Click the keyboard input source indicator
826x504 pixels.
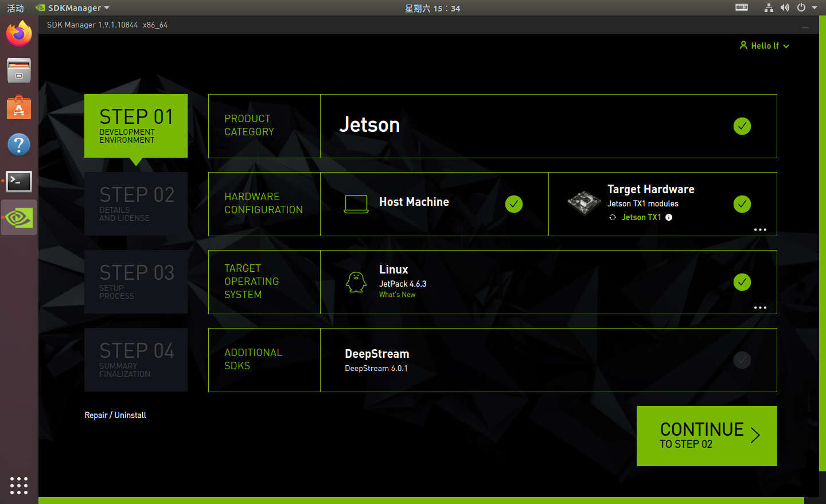(742, 7)
